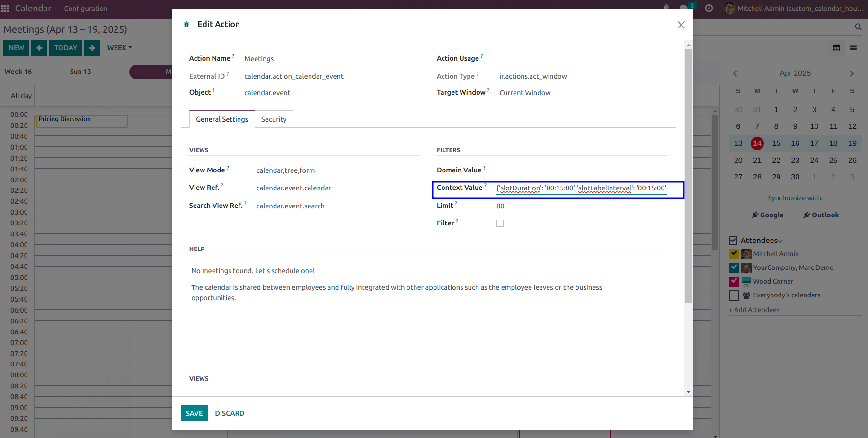Switch to the Security tab

(274, 119)
